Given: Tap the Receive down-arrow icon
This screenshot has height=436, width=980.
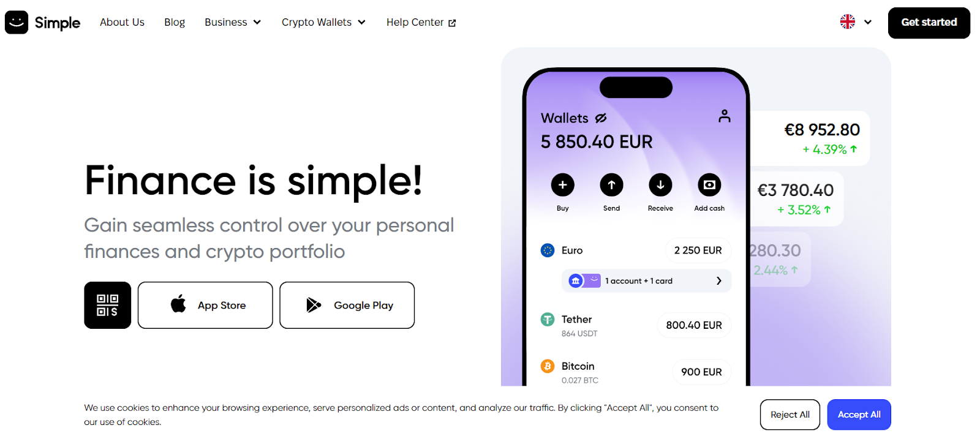Looking at the screenshot, I should click(x=660, y=185).
